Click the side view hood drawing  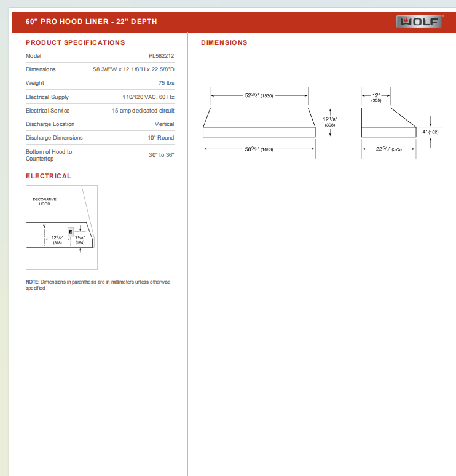click(388, 122)
